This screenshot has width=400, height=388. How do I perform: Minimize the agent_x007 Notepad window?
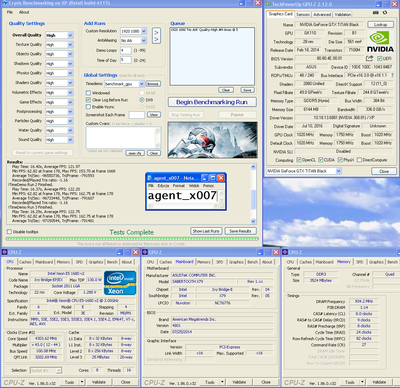coord(205,178)
